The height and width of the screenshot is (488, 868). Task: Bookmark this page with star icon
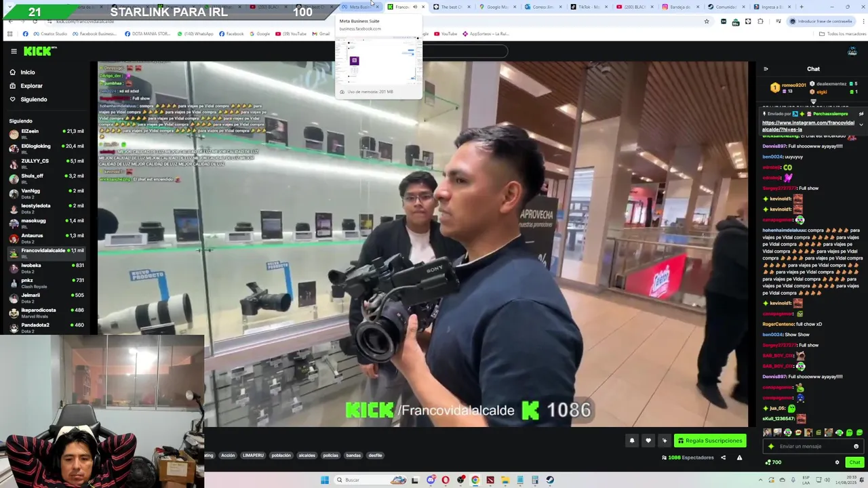coord(707,22)
